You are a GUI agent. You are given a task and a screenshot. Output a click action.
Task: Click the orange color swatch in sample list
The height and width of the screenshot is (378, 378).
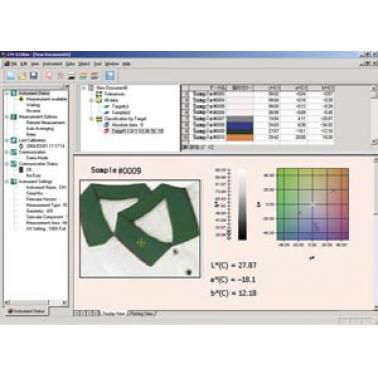point(240,137)
